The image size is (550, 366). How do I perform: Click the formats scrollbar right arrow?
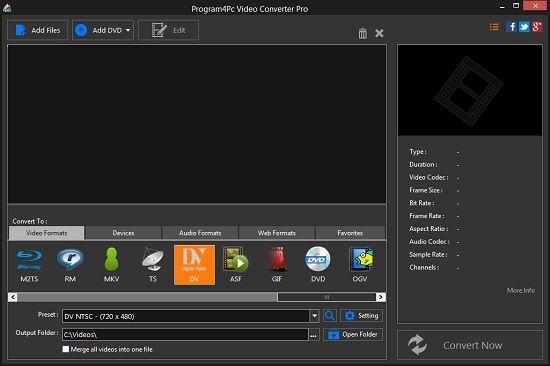[381, 297]
